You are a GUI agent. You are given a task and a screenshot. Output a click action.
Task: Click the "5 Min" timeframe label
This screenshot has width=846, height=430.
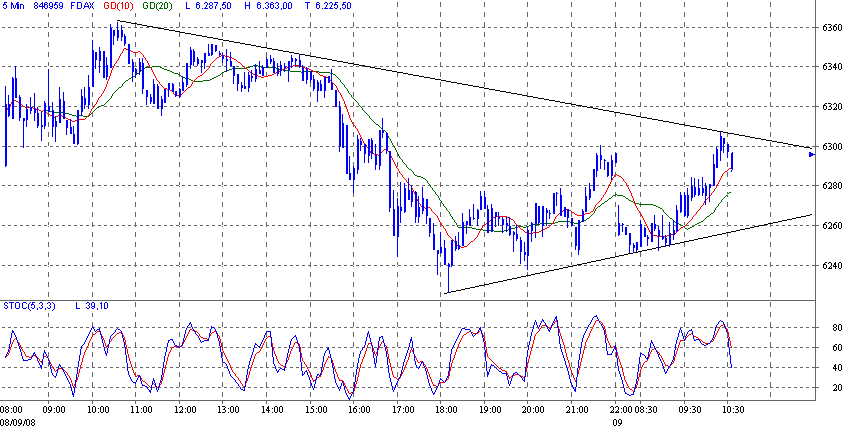(15, 7)
